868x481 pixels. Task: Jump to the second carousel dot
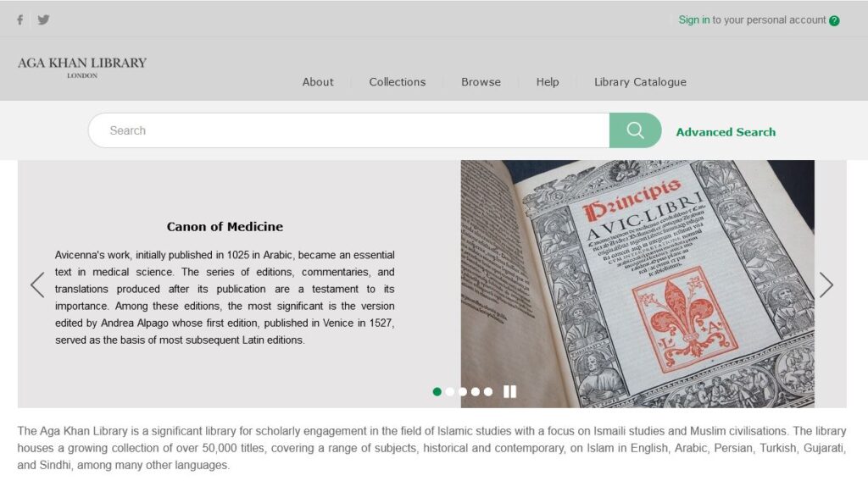(x=449, y=391)
